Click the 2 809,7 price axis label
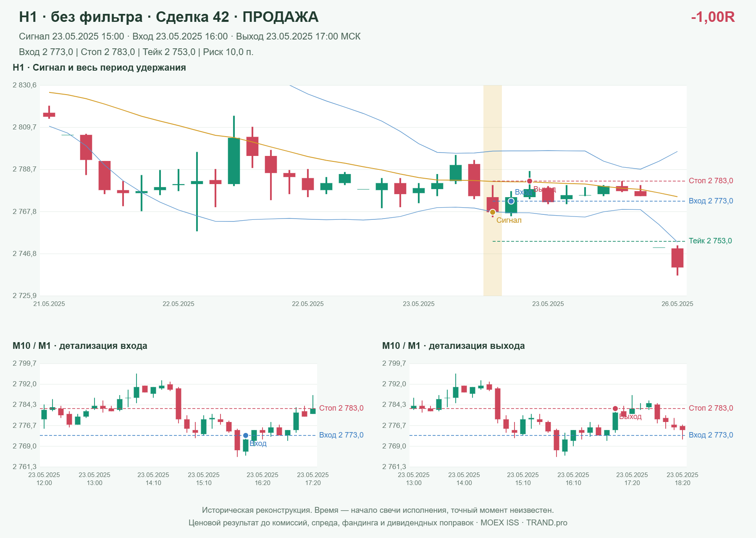Viewport: 756px width, 538px height. 24,127
